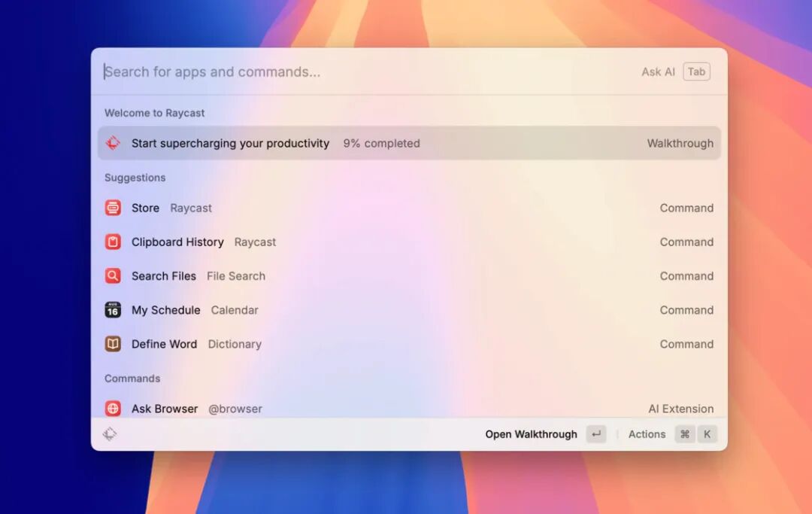Select Start supercharging your productivity row
Viewport: 812px width, 514px height.
[x=409, y=143]
